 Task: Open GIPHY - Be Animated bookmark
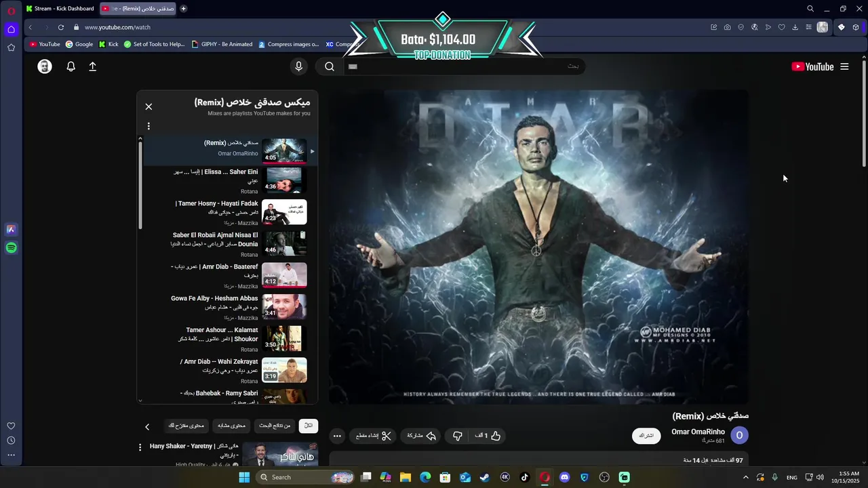[222, 44]
